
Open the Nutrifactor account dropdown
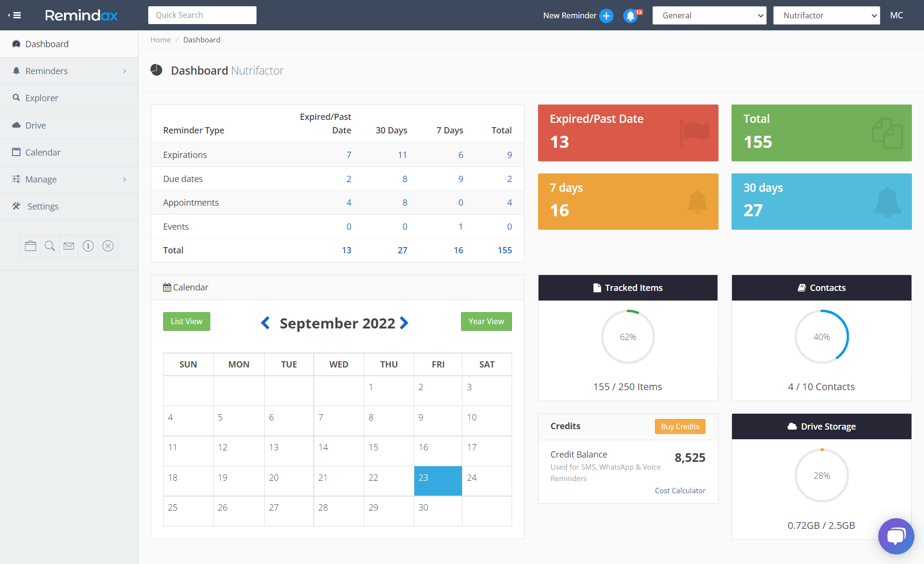(828, 14)
